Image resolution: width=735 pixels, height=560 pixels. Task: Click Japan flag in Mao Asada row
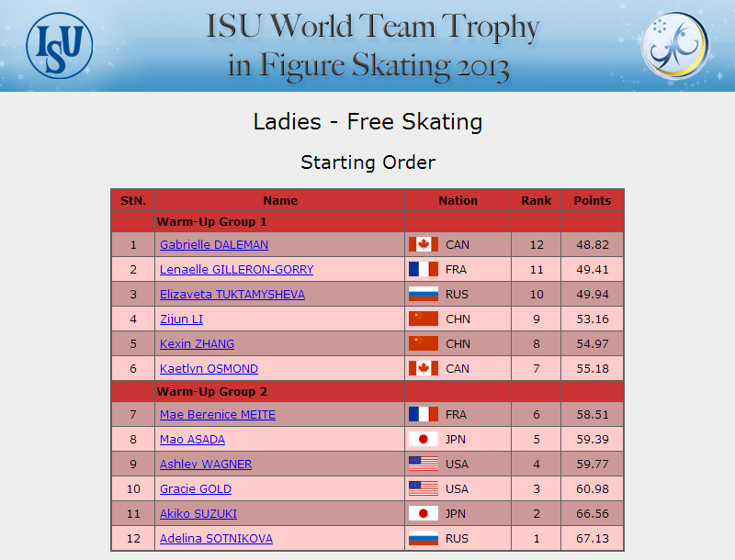424,439
